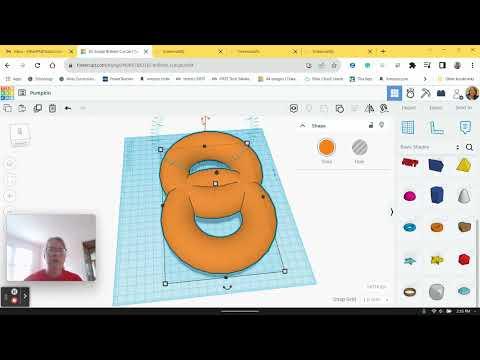Click the Mirror tool icon
This screenshot has width=480, height=360.
[370, 108]
